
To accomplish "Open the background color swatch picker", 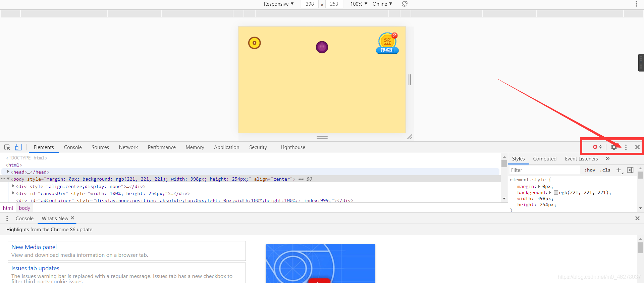I will (x=556, y=193).
